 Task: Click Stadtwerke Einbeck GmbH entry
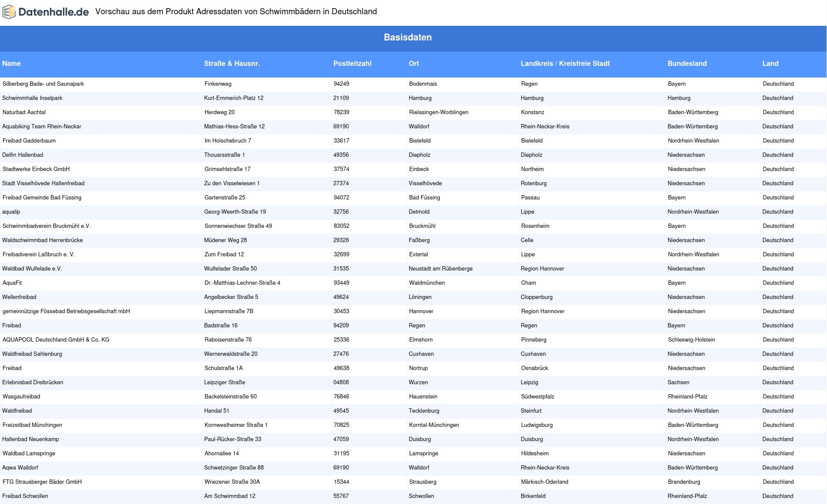[36, 169]
